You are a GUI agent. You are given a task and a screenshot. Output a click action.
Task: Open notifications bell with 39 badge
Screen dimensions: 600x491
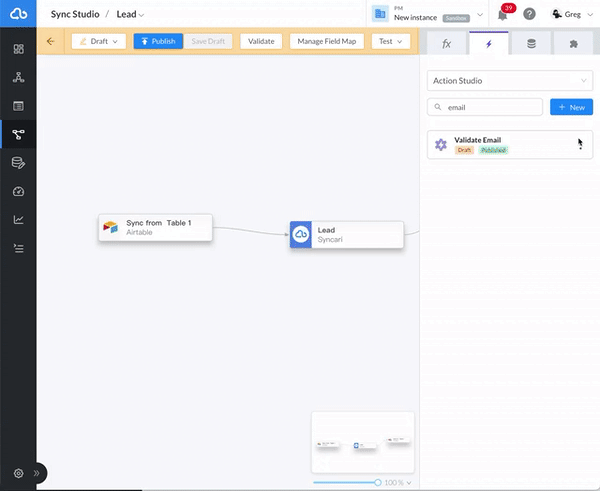pos(503,15)
